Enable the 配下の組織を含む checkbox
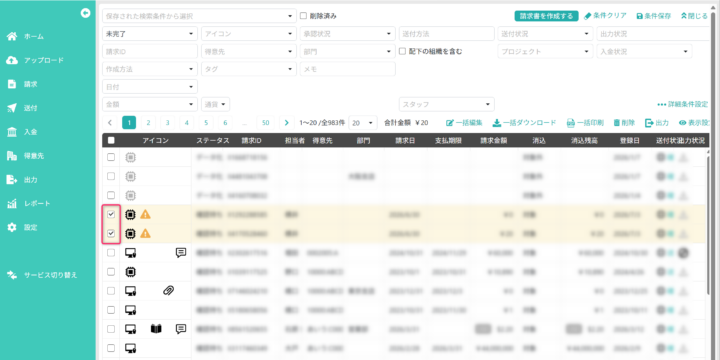720x360 pixels. coord(402,51)
